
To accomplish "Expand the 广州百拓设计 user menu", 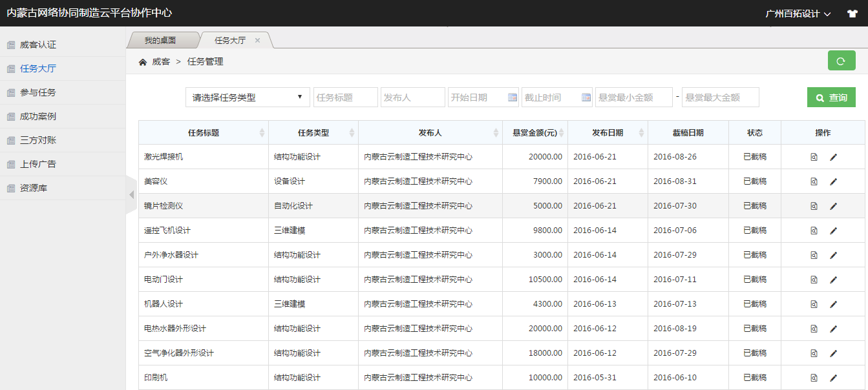I will pyautogui.click(x=798, y=14).
